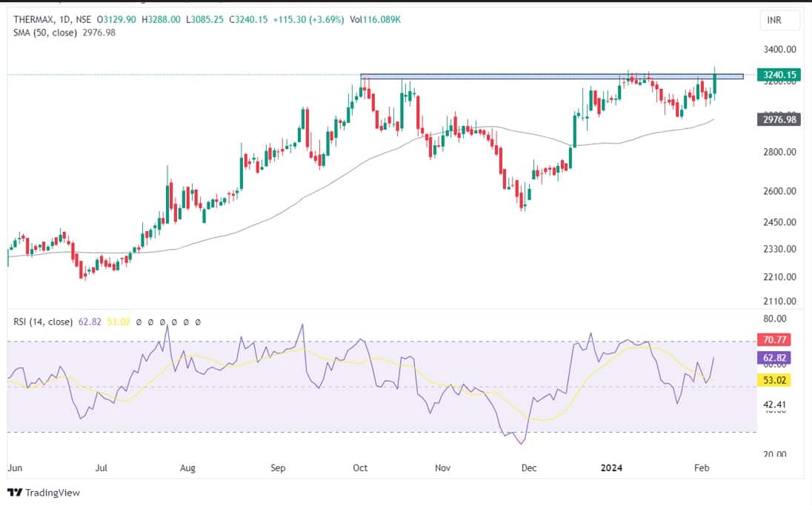812x506 pixels.
Task: Click the Dec label on time axis
Action: coord(528,468)
